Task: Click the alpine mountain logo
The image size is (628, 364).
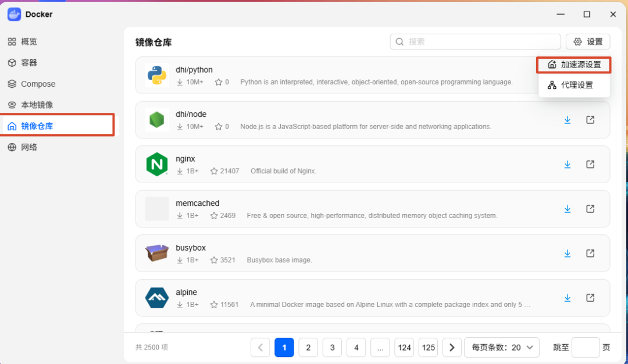Action: [156, 298]
